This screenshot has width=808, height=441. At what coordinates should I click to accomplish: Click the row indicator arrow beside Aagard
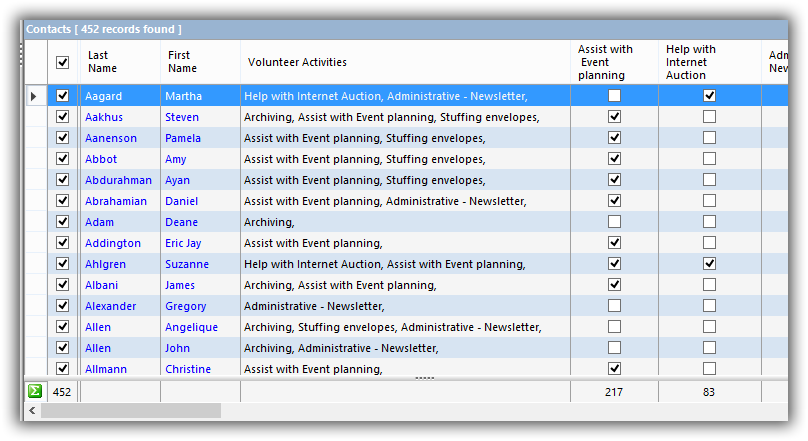[35, 96]
